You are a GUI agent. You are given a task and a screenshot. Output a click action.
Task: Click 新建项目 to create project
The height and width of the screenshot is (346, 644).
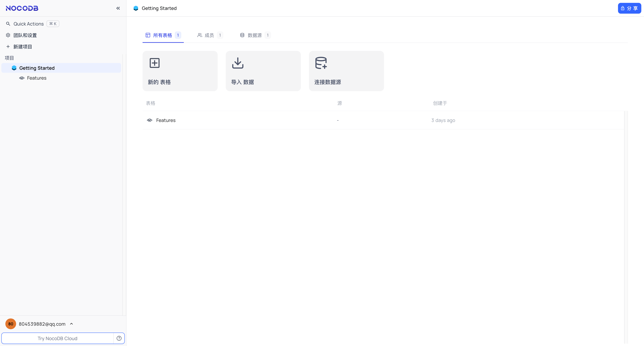(22, 47)
